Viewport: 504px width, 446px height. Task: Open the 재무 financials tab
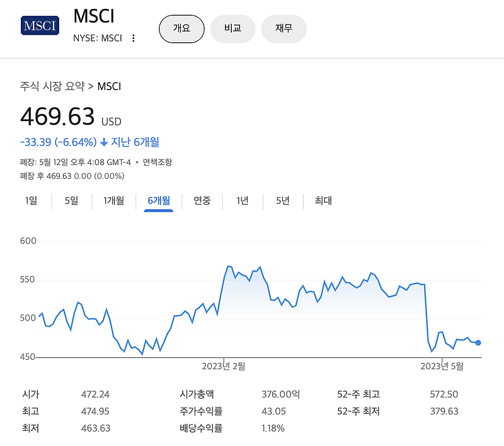tap(283, 28)
